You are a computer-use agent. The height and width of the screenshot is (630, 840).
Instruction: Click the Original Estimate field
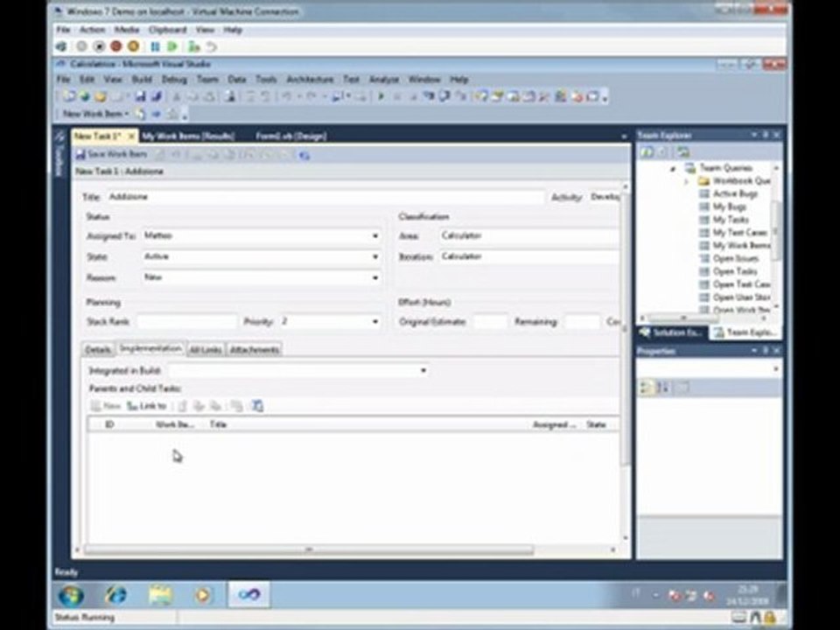pyautogui.click(x=490, y=321)
